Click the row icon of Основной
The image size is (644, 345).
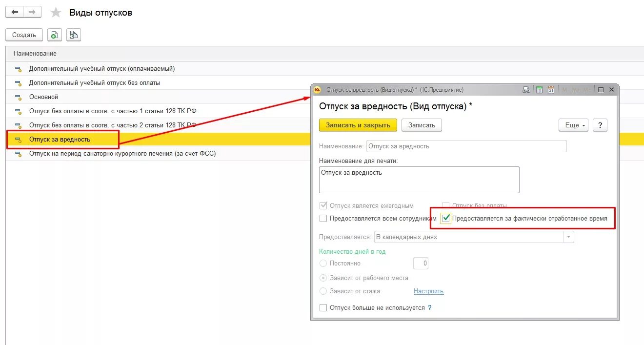[18, 97]
